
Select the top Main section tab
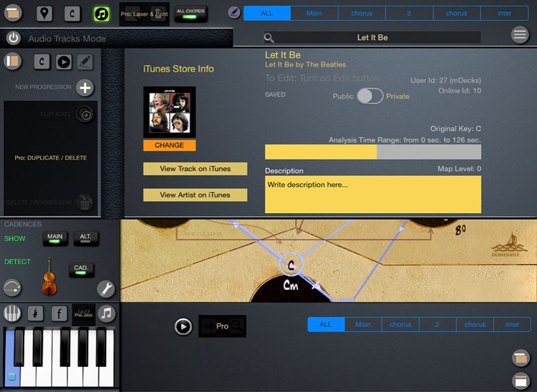click(x=314, y=14)
